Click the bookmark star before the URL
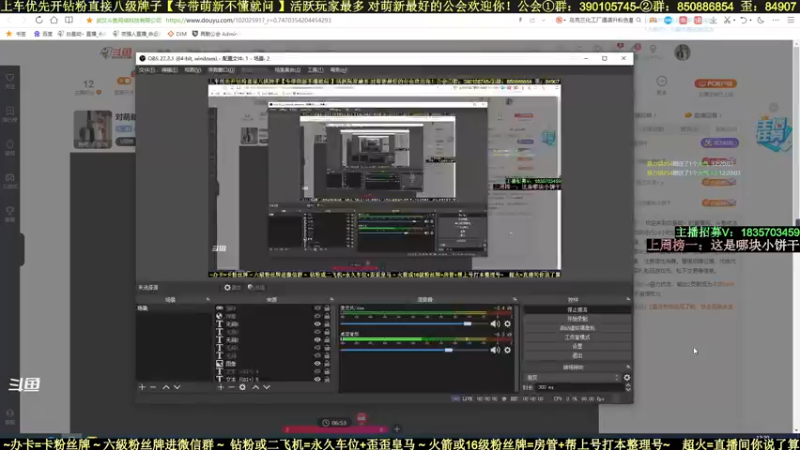800x450 pixels. click(x=89, y=20)
